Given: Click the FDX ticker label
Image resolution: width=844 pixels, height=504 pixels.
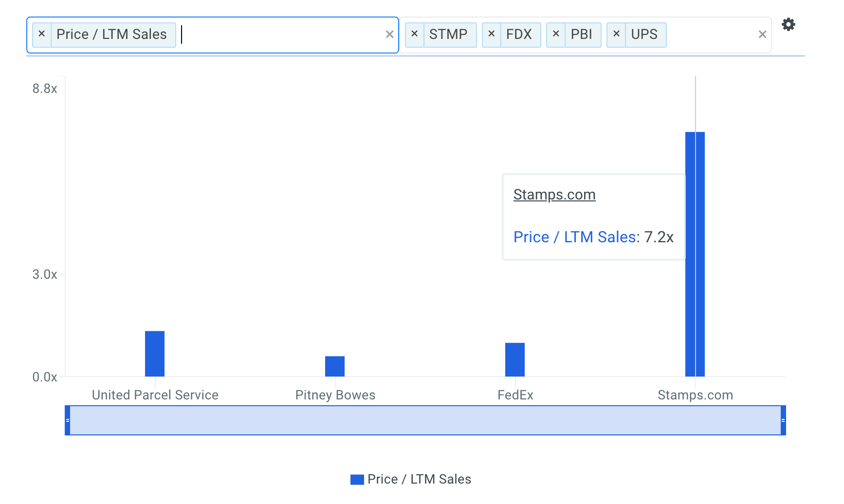Looking at the screenshot, I should pos(519,35).
